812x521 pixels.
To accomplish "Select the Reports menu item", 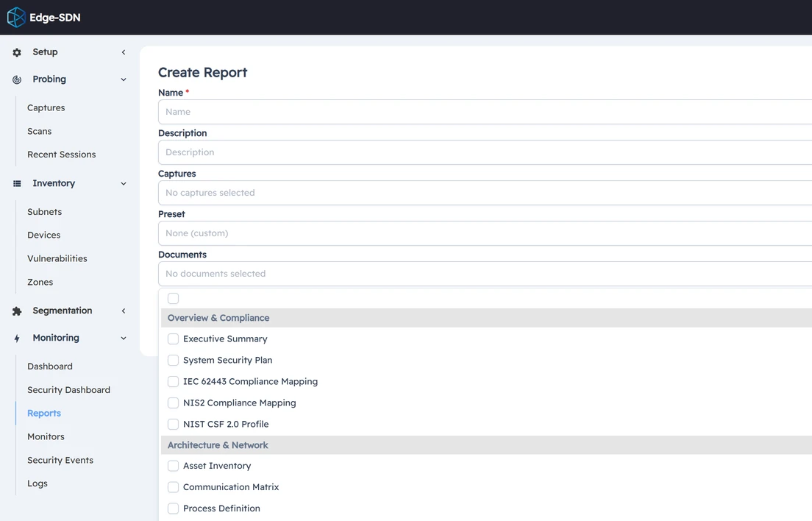I will 44,414.
